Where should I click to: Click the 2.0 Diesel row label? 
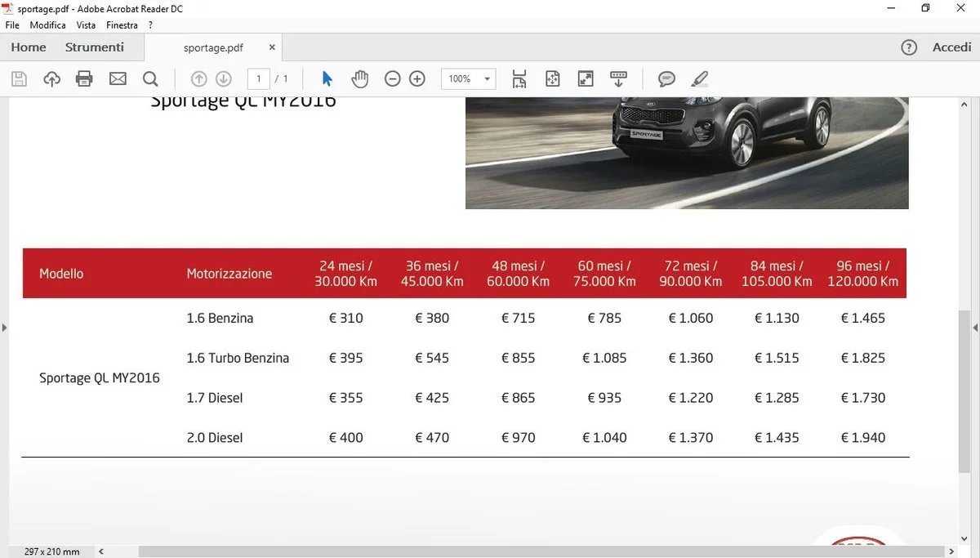[215, 438]
